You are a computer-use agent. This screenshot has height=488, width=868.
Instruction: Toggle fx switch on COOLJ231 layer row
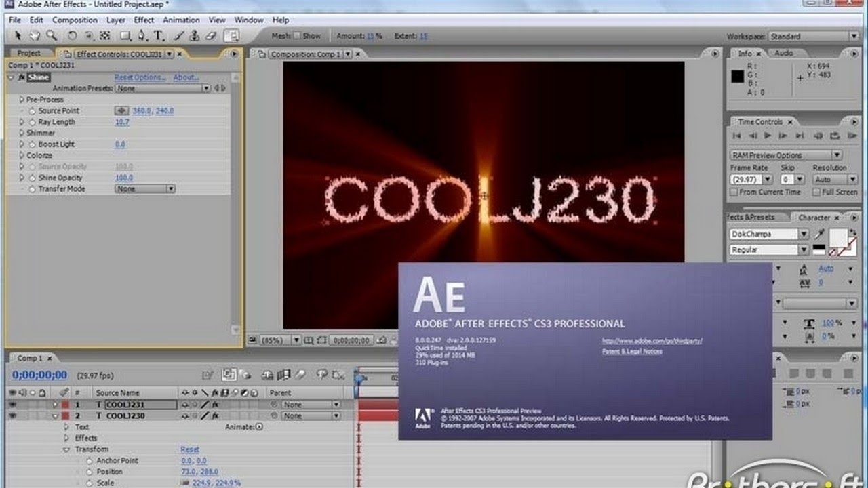215,405
